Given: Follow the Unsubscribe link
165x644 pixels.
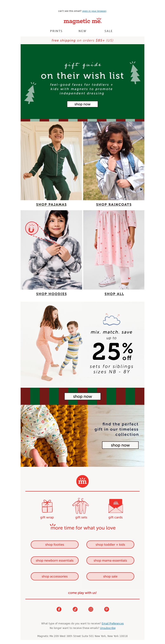Looking at the screenshot, I should point(108,628).
